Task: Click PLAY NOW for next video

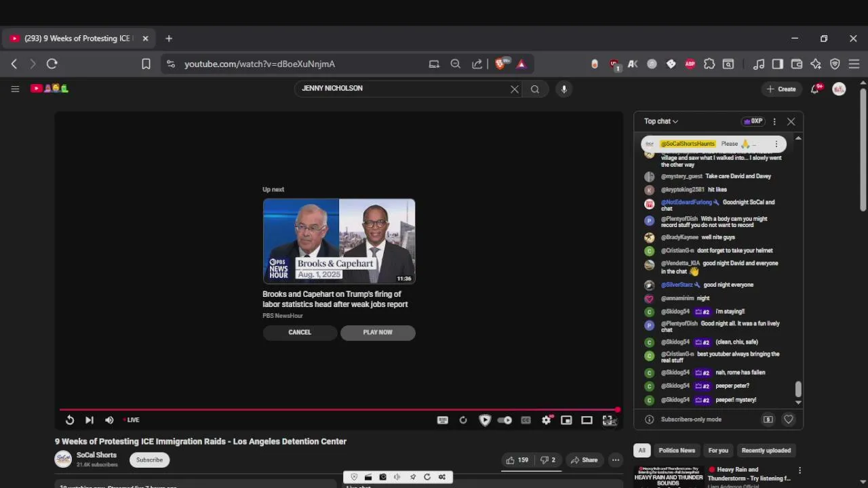Action: pos(378,332)
